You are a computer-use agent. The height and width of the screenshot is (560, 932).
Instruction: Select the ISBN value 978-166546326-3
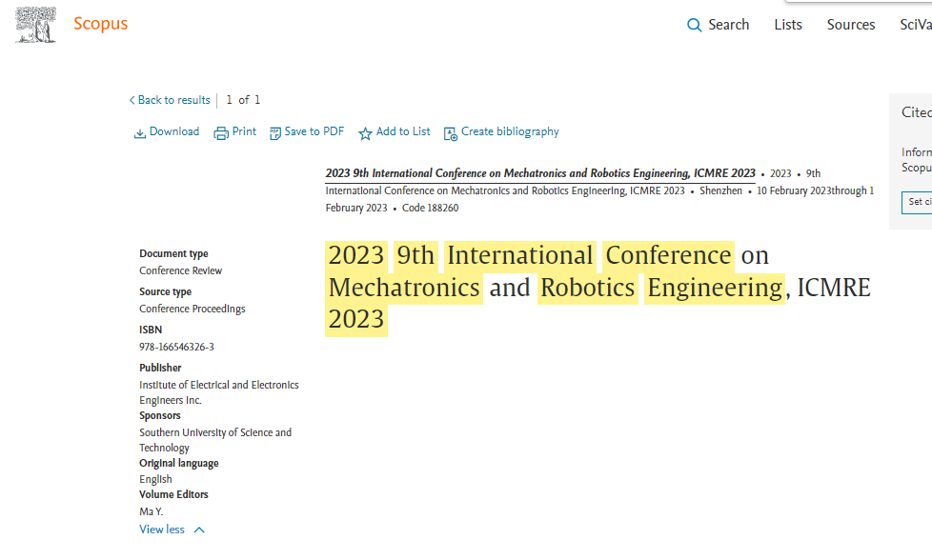point(176,347)
